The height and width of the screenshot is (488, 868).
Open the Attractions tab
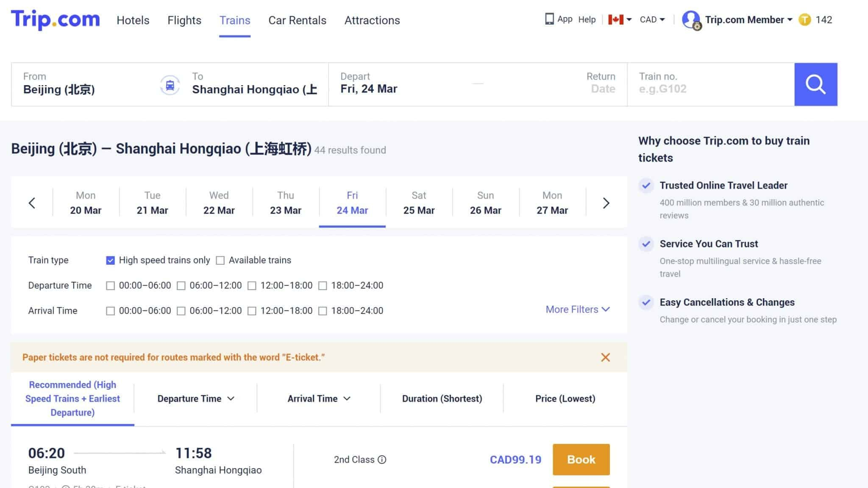coord(372,20)
